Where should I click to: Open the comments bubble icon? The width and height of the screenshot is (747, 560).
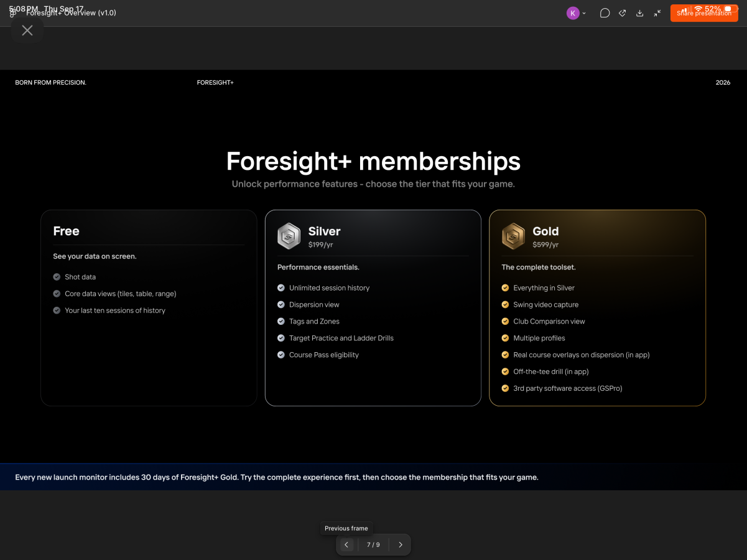605,13
